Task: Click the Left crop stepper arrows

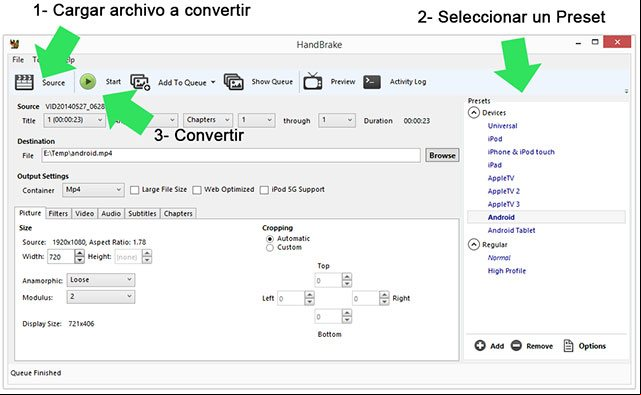Action: tap(309, 298)
